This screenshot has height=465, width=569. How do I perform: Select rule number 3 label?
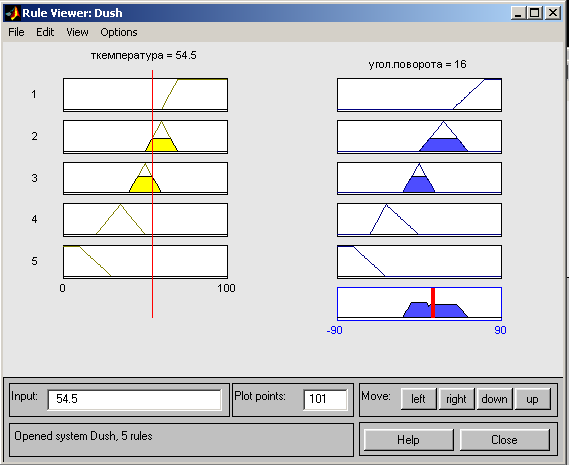pos(34,178)
